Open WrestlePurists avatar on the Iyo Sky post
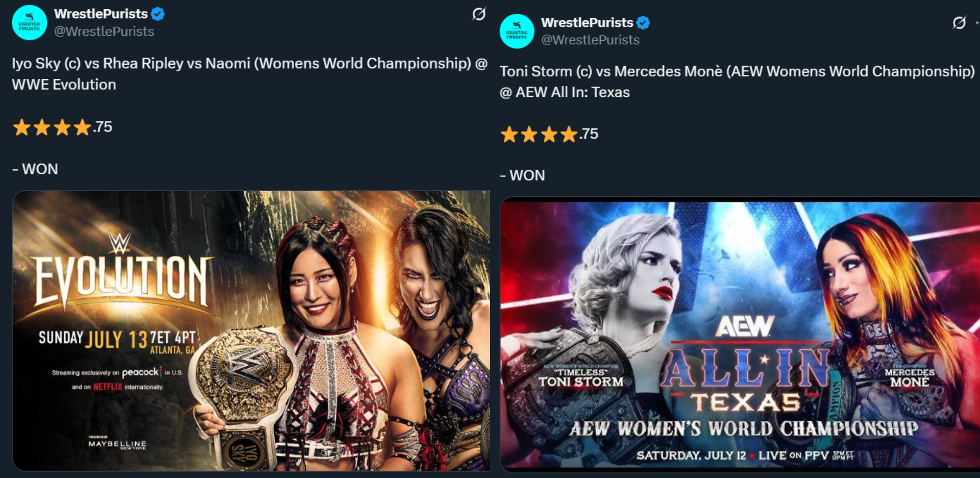980x478 pixels. click(x=30, y=23)
